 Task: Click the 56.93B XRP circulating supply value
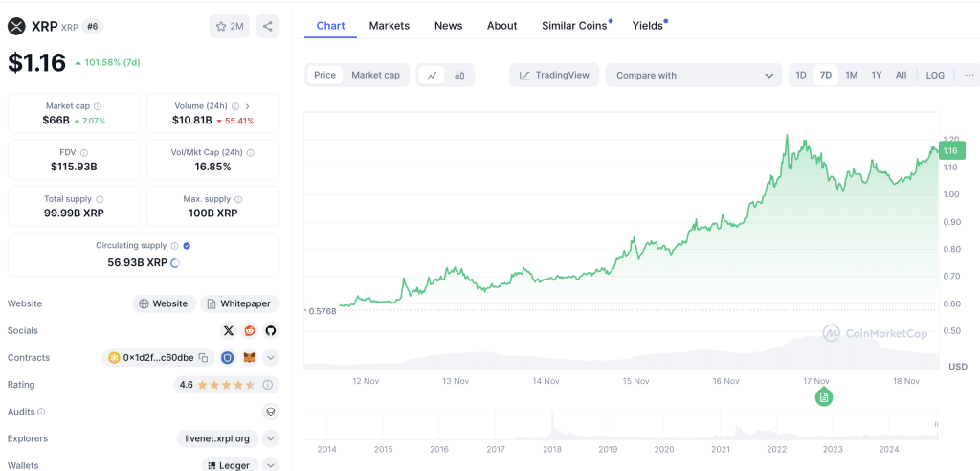138,262
